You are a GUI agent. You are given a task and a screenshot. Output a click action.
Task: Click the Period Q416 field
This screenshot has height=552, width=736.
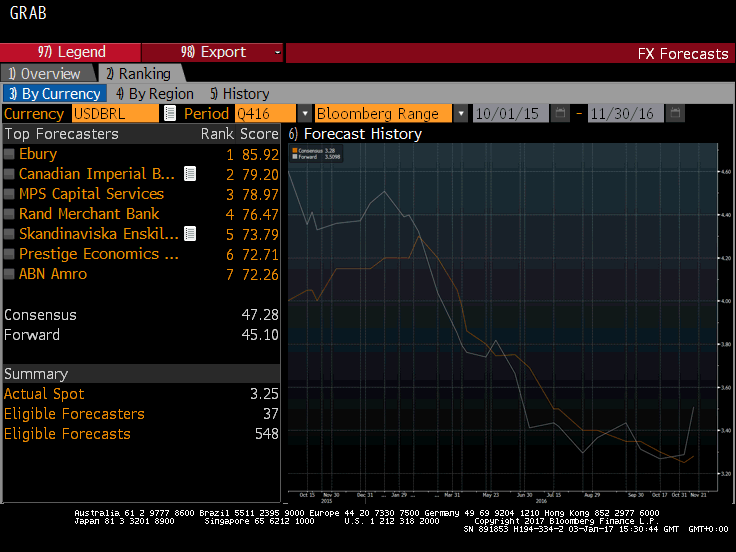click(x=265, y=114)
